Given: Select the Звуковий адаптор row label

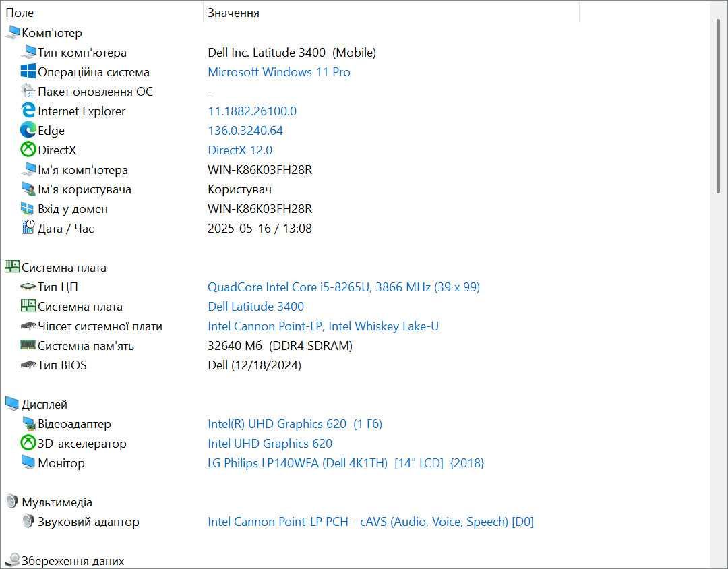Looking at the screenshot, I should pos(88,522).
